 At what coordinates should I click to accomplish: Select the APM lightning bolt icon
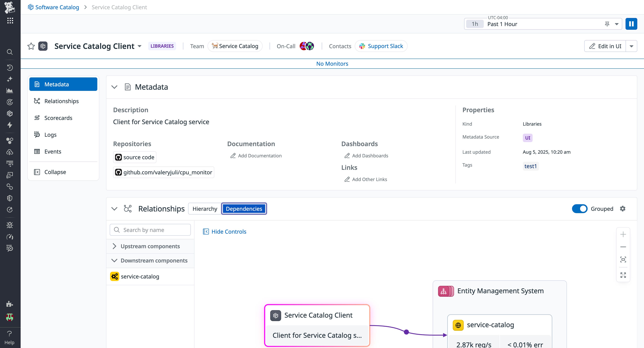coord(10,125)
